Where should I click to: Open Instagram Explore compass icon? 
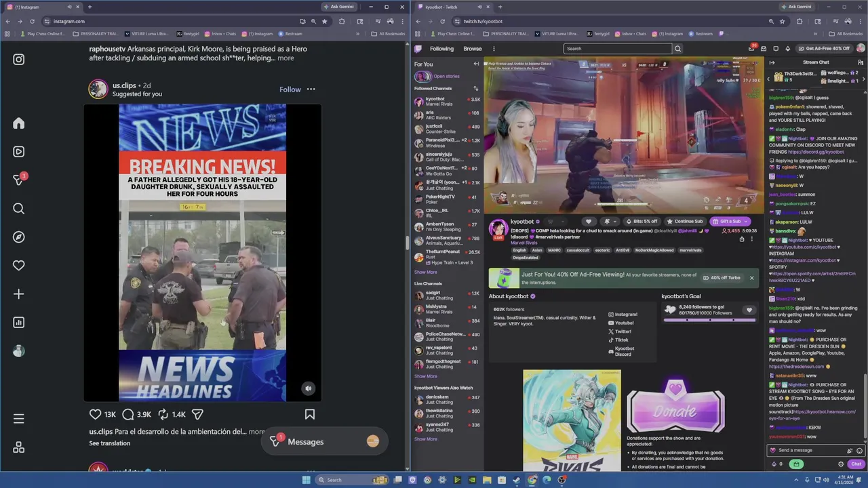[19, 237]
